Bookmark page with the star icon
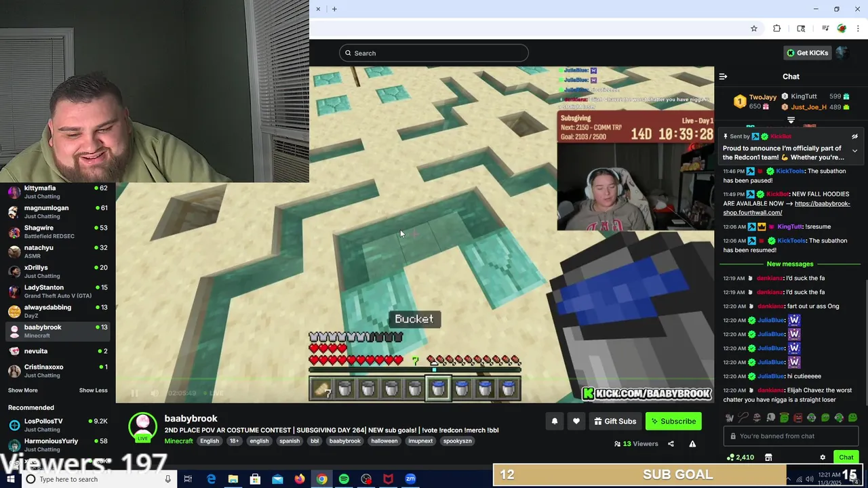This screenshot has width=868, height=488. point(753,28)
